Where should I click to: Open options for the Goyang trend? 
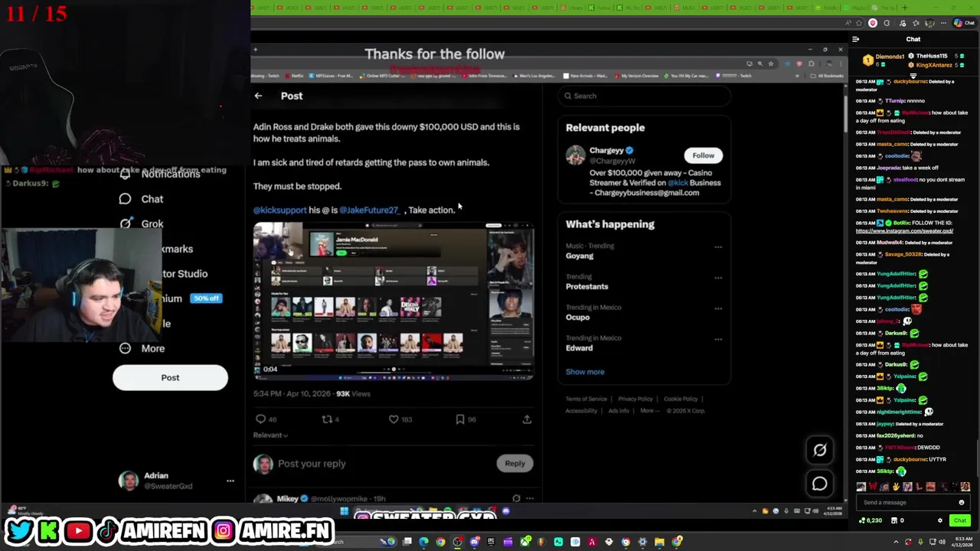tap(718, 247)
